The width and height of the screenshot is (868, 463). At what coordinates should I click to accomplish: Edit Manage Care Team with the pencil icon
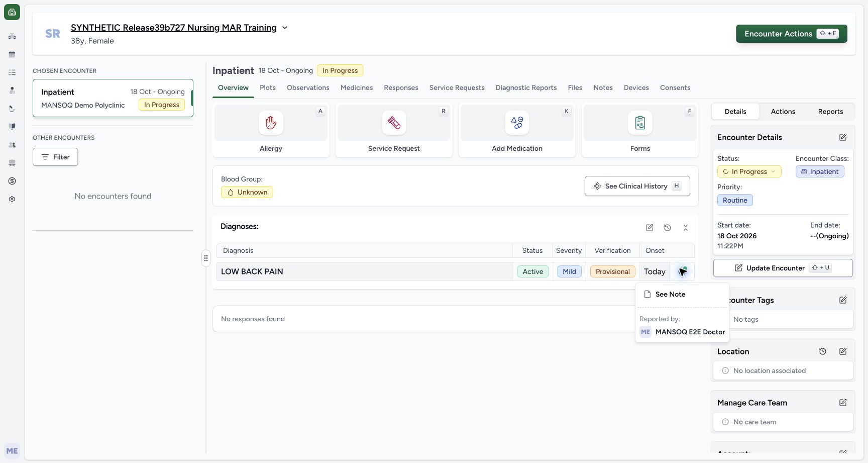pyautogui.click(x=843, y=403)
